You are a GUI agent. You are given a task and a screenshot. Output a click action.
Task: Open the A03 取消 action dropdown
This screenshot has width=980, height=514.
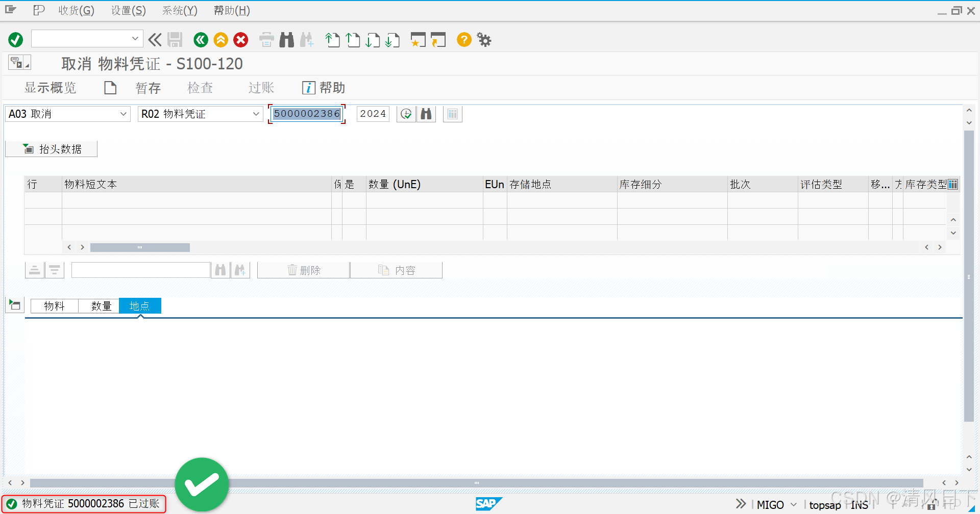pyautogui.click(x=122, y=114)
